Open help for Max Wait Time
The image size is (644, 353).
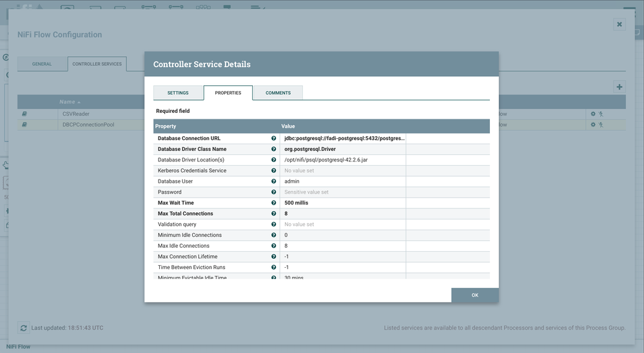(x=273, y=203)
